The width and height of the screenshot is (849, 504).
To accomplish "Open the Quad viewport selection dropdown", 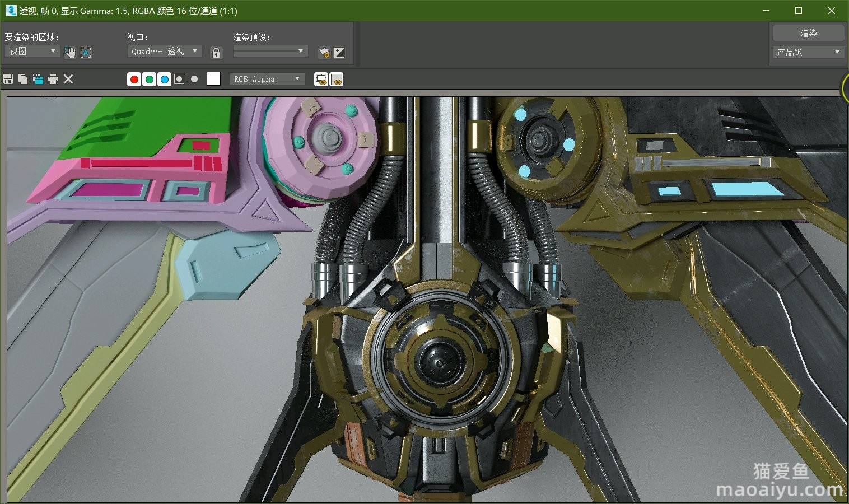I will point(165,51).
